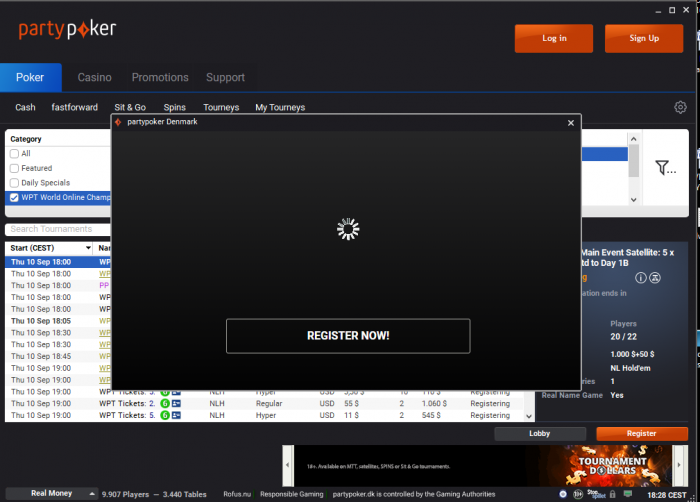Toggle the Featured category checkbox
The image size is (700, 502).
coord(14,168)
